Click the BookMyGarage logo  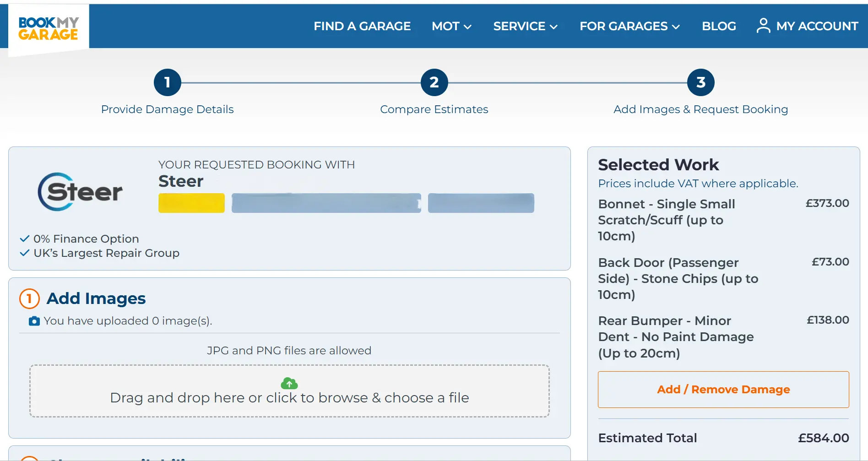47,26
